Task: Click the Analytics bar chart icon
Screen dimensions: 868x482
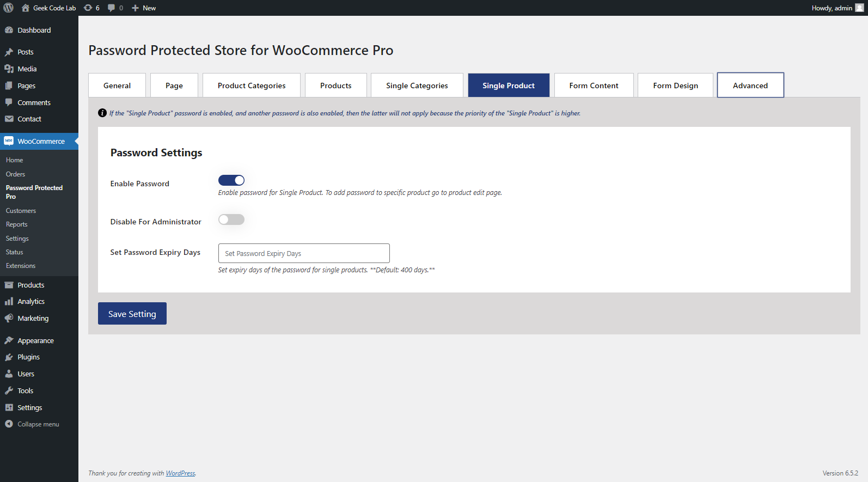Action: click(x=9, y=301)
